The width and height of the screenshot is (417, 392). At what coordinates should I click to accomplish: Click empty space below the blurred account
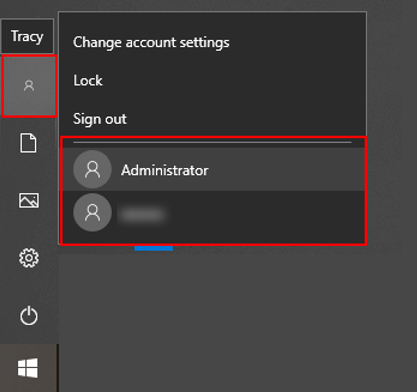pyautogui.click(x=213, y=238)
